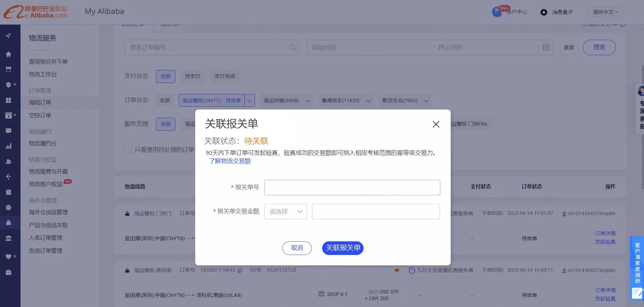Confirm with the blue 关联报关单 button

[x=343, y=248]
